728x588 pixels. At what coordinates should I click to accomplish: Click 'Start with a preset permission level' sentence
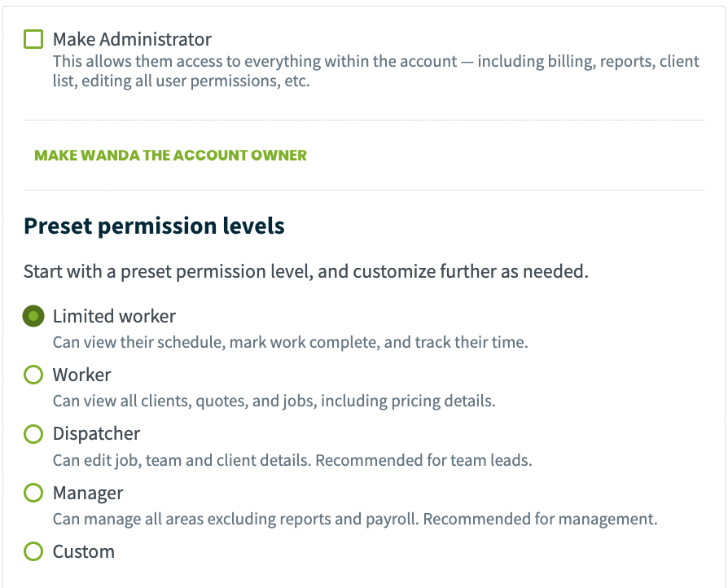[x=306, y=272]
